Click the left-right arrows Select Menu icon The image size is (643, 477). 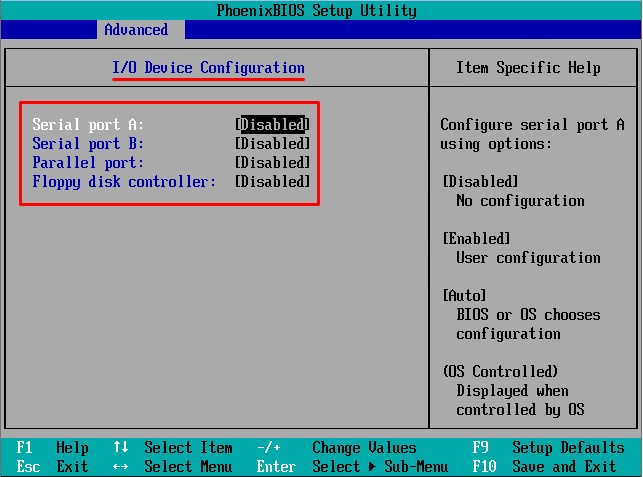click(121, 467)
